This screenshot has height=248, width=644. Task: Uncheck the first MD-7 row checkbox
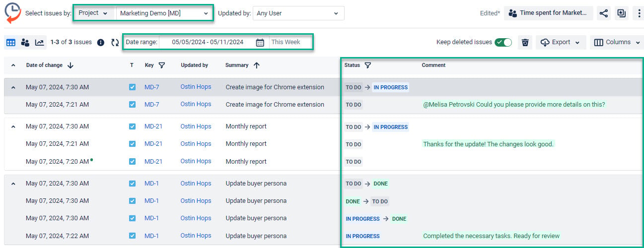(132, 87)
